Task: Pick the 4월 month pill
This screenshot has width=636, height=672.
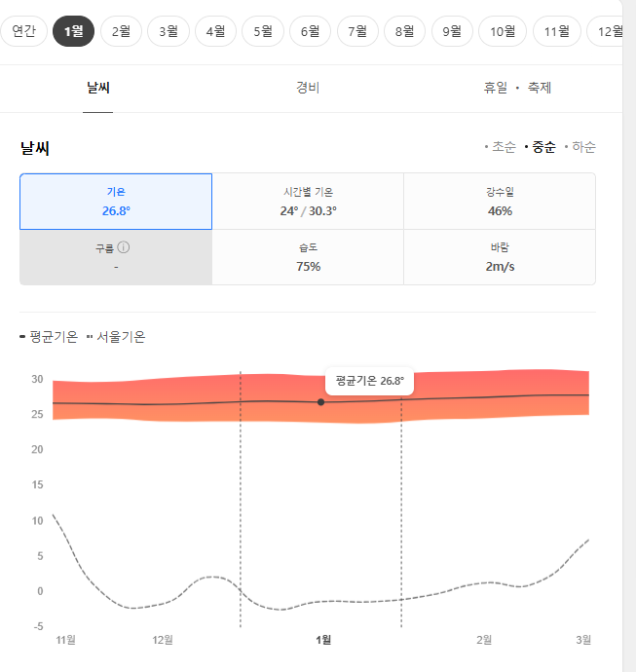Action: [x=215, y=31]
